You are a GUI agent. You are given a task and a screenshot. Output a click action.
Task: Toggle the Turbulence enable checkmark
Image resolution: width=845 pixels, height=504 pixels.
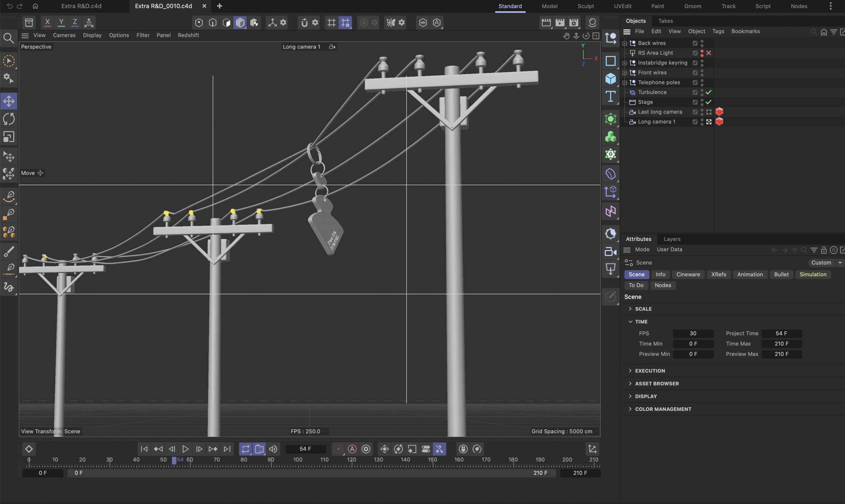coord(708,92)
